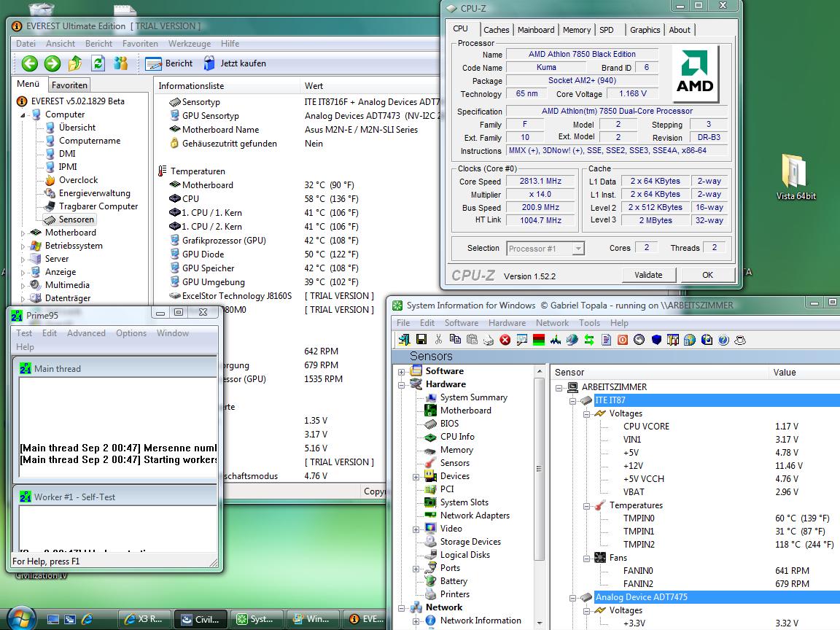The image size is (840, 630).
Task: Collapse Temperatures group in SIW sensors
Action: 586,506
